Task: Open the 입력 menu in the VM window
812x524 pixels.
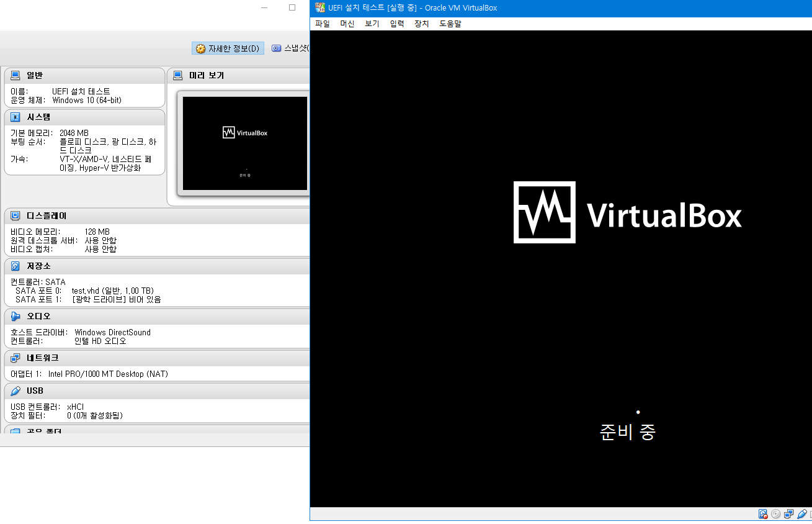Action: tap(397, 24)
